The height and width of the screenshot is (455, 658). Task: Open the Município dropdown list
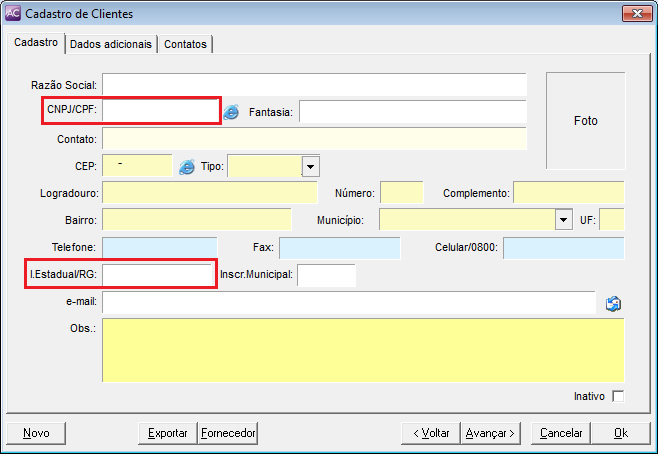[x=562, y=220]
